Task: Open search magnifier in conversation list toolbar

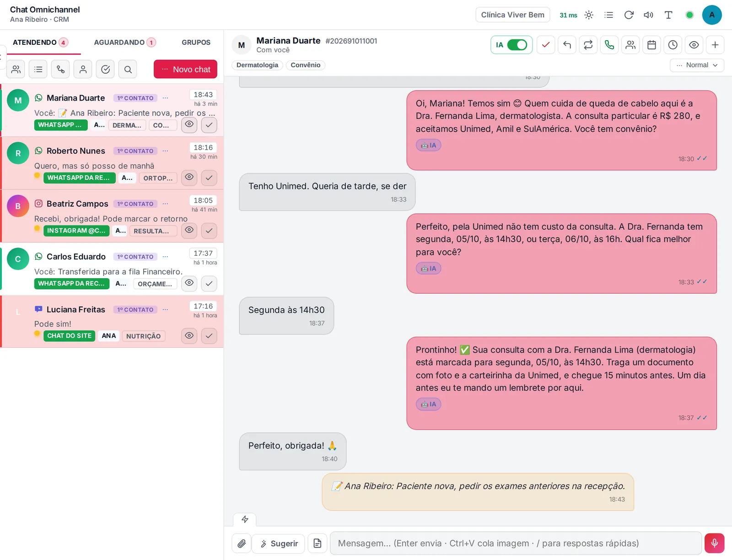Action: (128, 69)
